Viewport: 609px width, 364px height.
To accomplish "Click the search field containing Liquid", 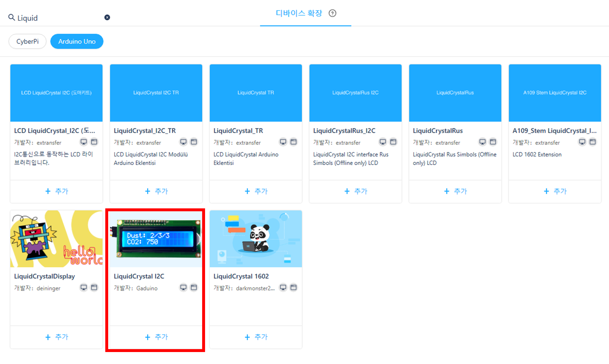I will point(58,18).
